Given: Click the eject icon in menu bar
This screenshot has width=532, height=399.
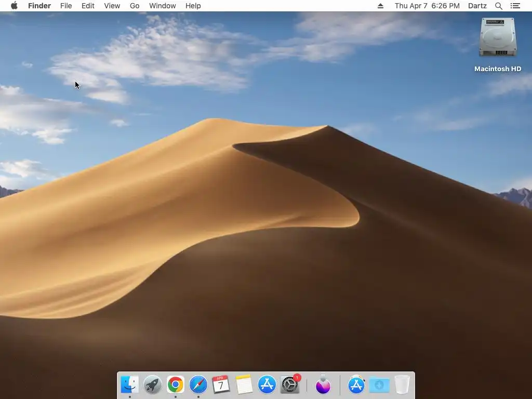Looking at the screenshot, I should pos(380,6).
